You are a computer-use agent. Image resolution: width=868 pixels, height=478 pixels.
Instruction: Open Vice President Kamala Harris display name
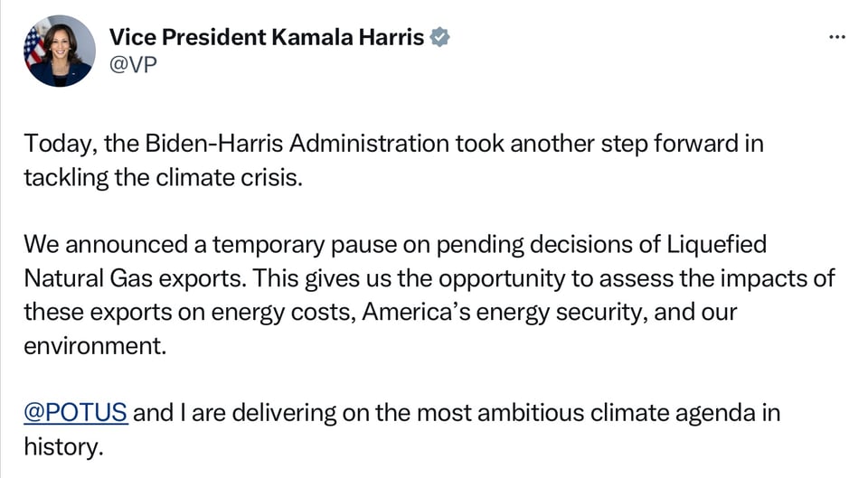pos(267,38)
